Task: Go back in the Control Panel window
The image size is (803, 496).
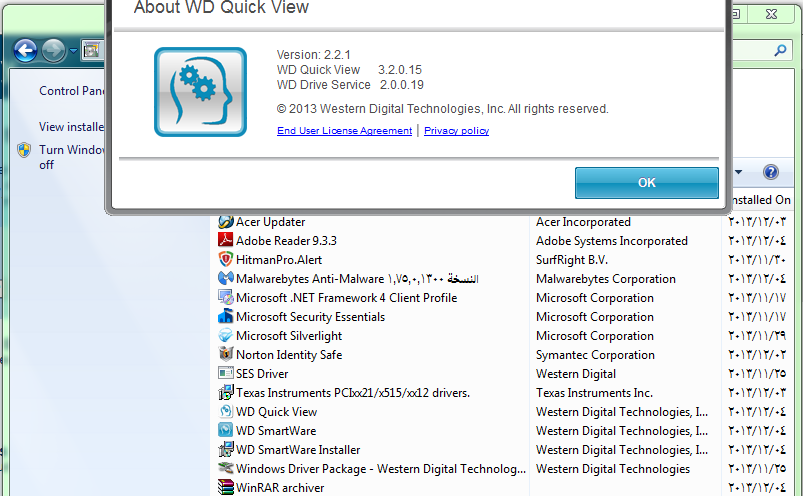Action: (x=25, y=51)
